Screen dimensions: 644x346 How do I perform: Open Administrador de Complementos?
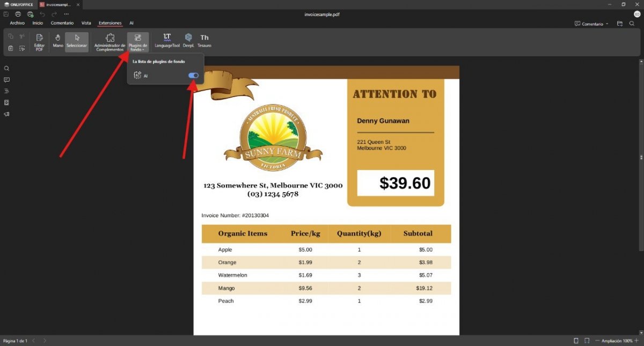point(109,42)
